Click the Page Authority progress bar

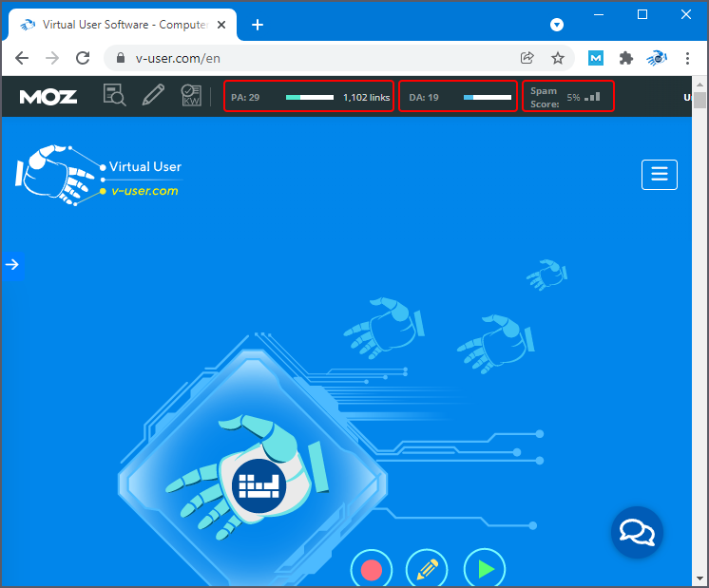pyautogui.click(x=310, y=98)
